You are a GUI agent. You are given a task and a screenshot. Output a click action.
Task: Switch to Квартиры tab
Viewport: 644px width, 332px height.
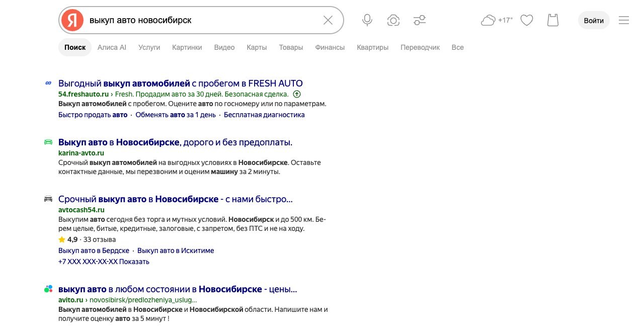click(x=373, y=47)
